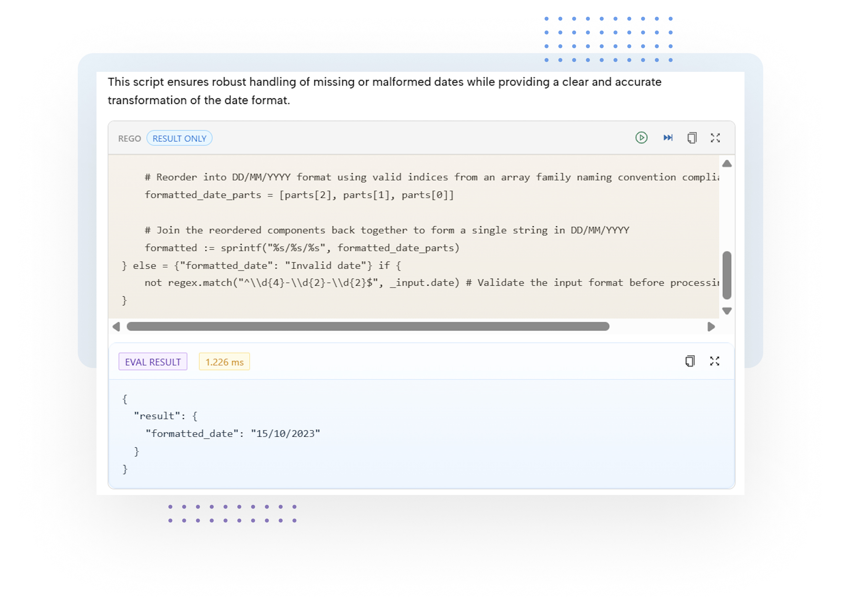The width and height of the screenshot is (841, 616).
Task: Open the eval result in fullscreen view
Action: [x=715, y=361]
